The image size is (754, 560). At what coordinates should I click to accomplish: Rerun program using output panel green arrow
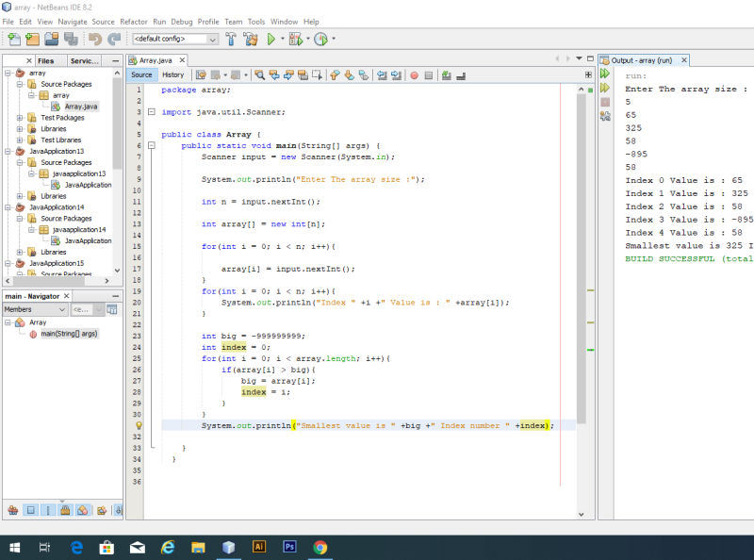coord(605,74)
